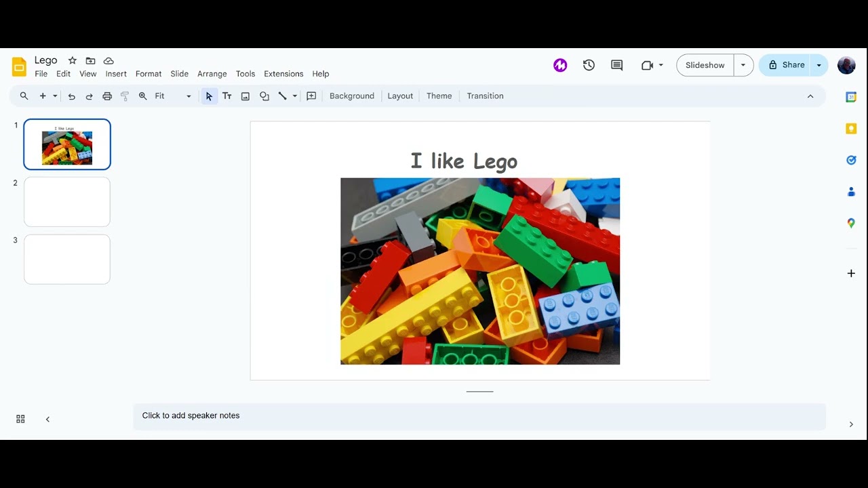This screenshot has height=488, width=868.
Task: Add a comment using toolbar icon
Action: 312,96
